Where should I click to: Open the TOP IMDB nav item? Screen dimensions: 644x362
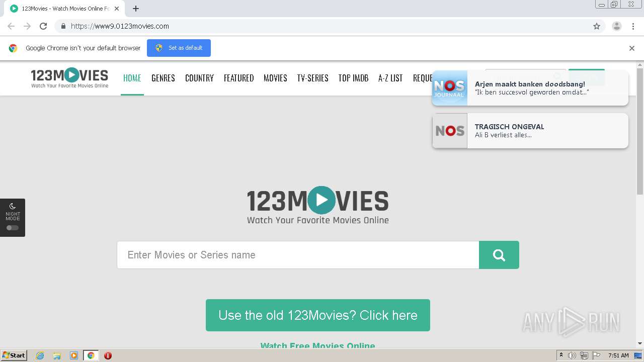[x=353, y=78]
